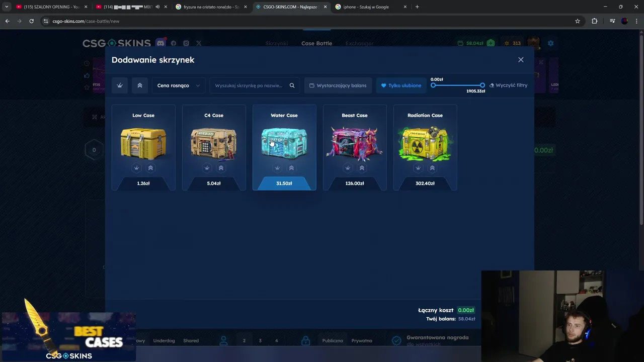The height and width of the screenshot is (362, 644).
Task: Open the Case Battle nav tab
Action: 316,43
